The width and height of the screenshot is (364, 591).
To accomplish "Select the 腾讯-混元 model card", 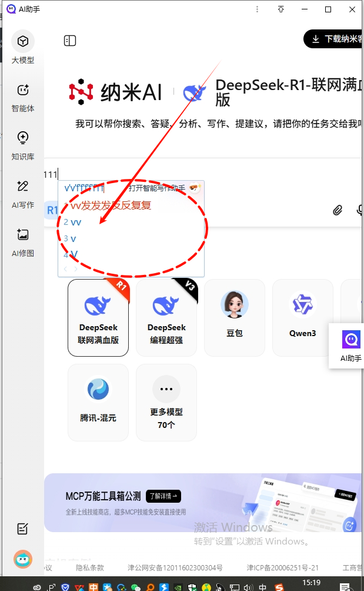I will (98, 403).
